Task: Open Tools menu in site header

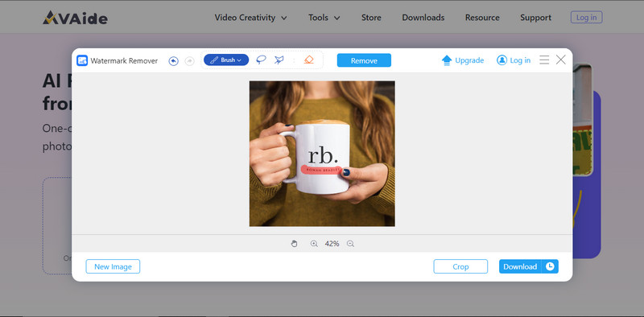Action: [324, 18]
